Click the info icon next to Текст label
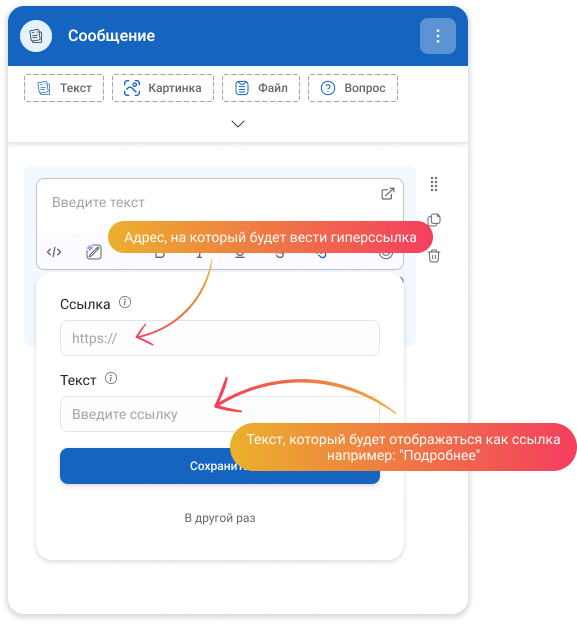This screenshot has height=624, width=577. tap(111, 378)
